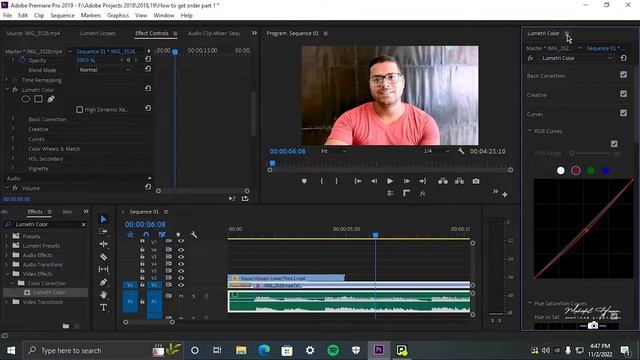The width and height of the screenshot is (640, 360).
Task: Select the Pen tool in timeline toolbar
Action: (104, 282)
